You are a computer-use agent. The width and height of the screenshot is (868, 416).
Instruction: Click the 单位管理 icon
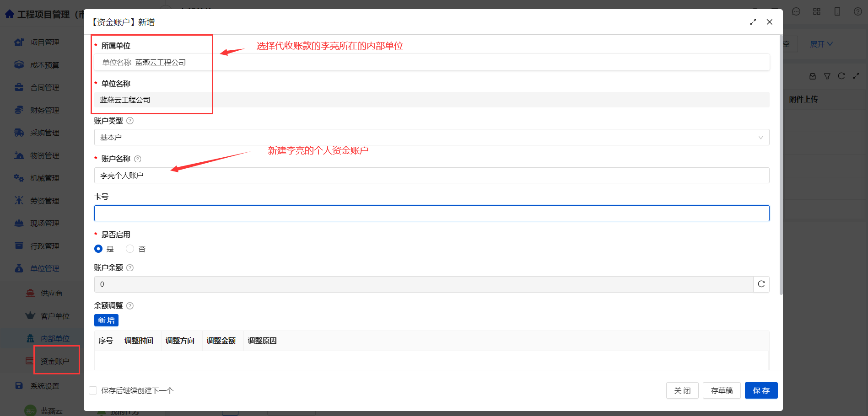point(19,268)
